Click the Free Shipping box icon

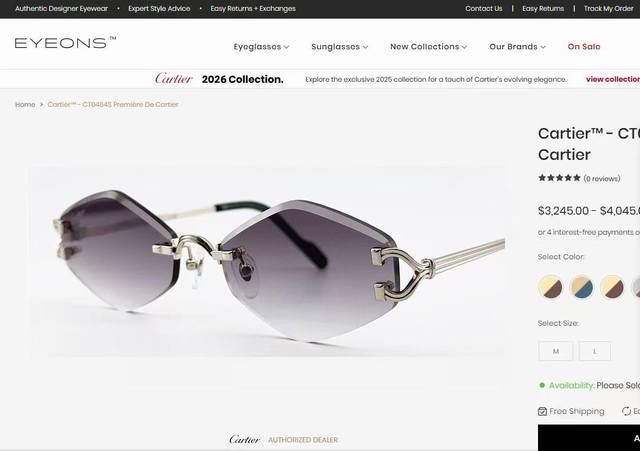542,411
